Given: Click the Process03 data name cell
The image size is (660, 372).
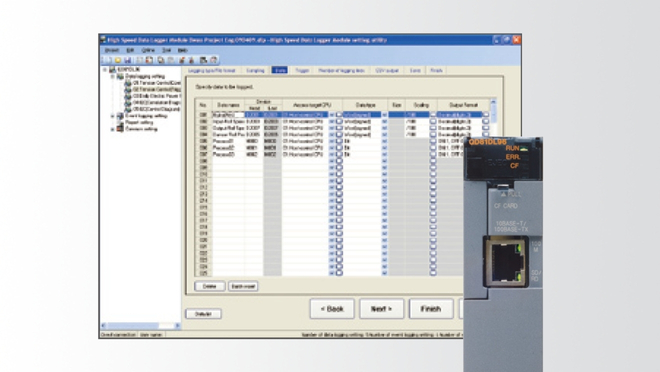Looking at the screenshot, I should tap(228, 154).
